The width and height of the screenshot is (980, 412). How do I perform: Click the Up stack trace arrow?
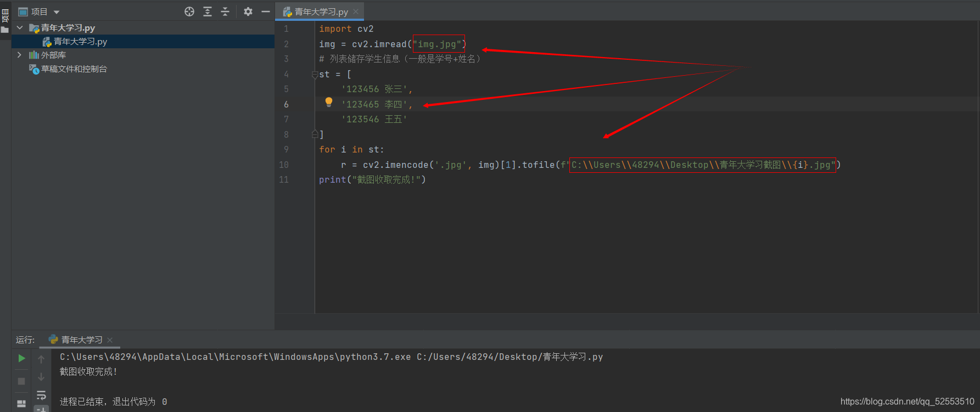(41, 359)
